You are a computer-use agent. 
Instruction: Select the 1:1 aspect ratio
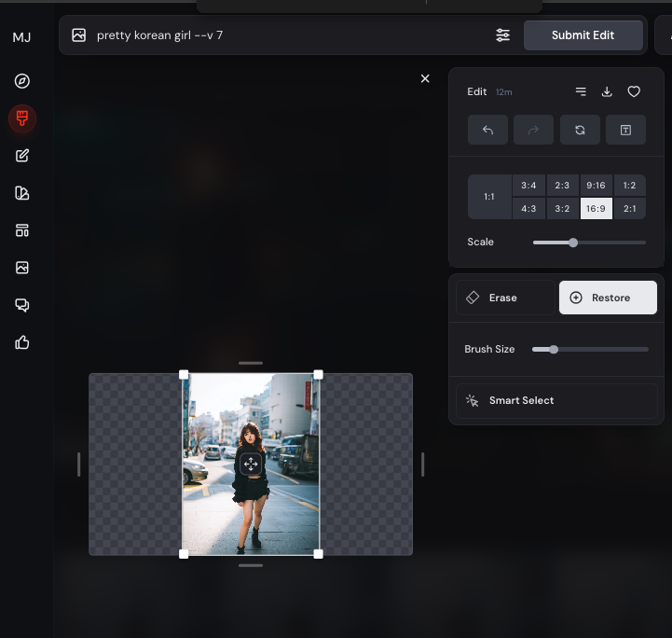point(489,197)
